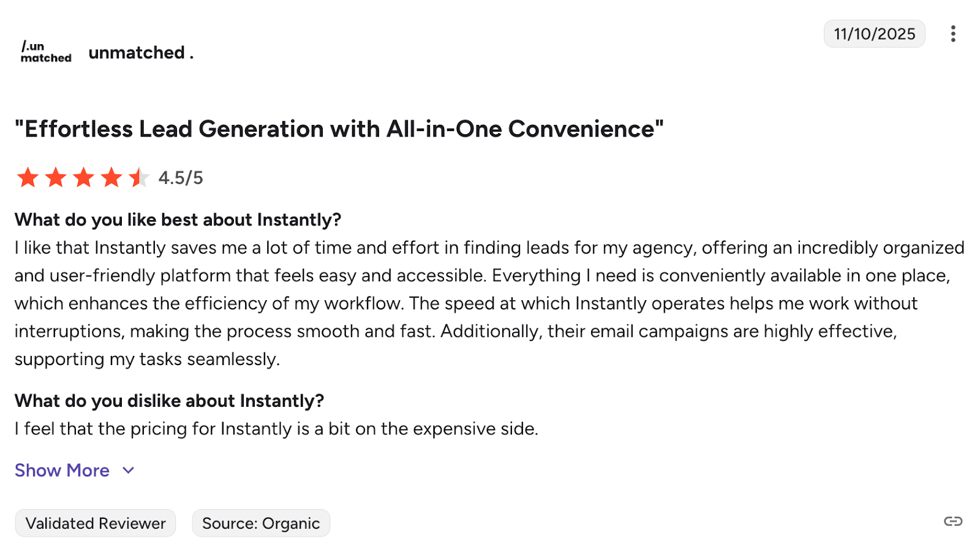Click the first rating star

[28, 178]
